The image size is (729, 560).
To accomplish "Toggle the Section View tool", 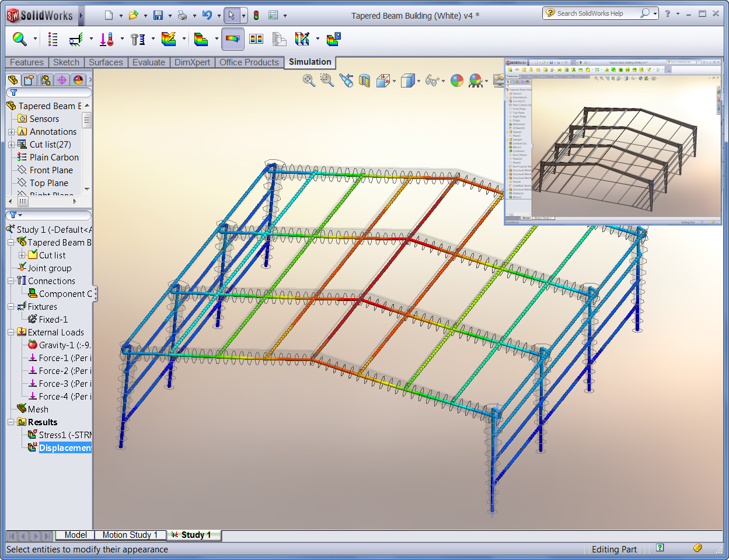I will click(x=365, y=80).
